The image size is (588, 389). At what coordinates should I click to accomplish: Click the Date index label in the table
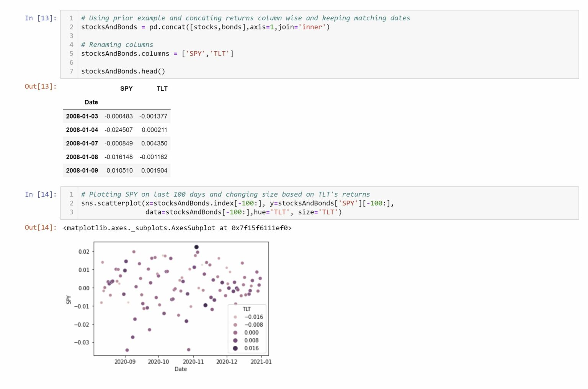tap(91, 102)
